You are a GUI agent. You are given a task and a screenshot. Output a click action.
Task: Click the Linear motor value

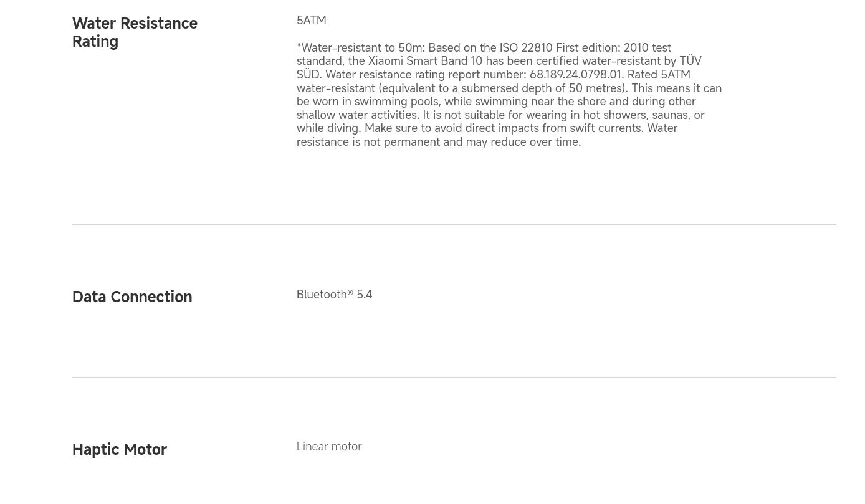click(x=329, y=447)
